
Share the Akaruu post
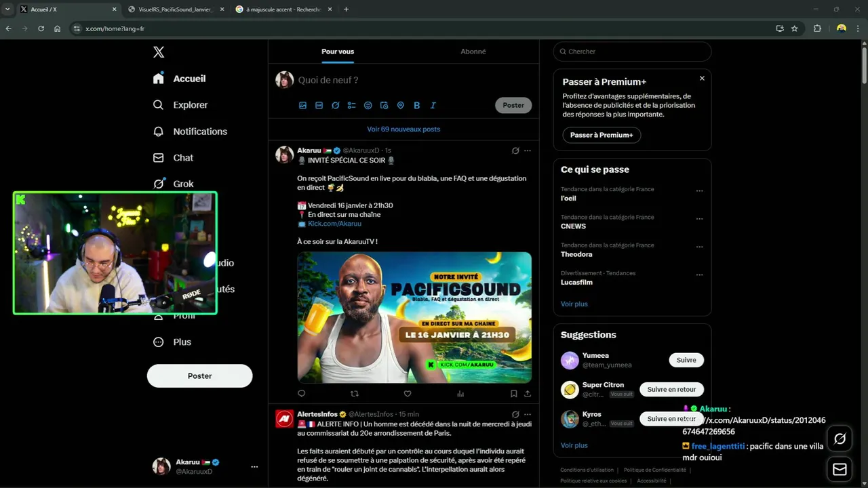point(528,394)
